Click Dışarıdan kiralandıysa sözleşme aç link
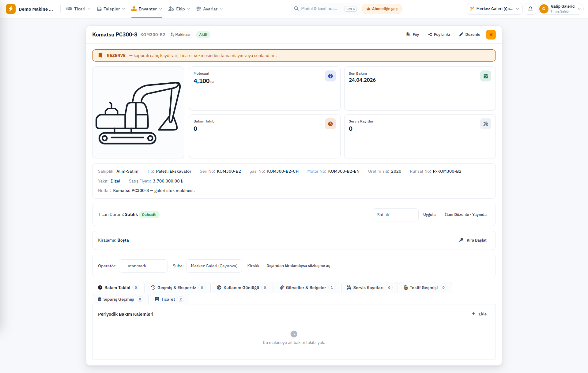This screenshot has width=588, height=373. [x=298, y=266]
